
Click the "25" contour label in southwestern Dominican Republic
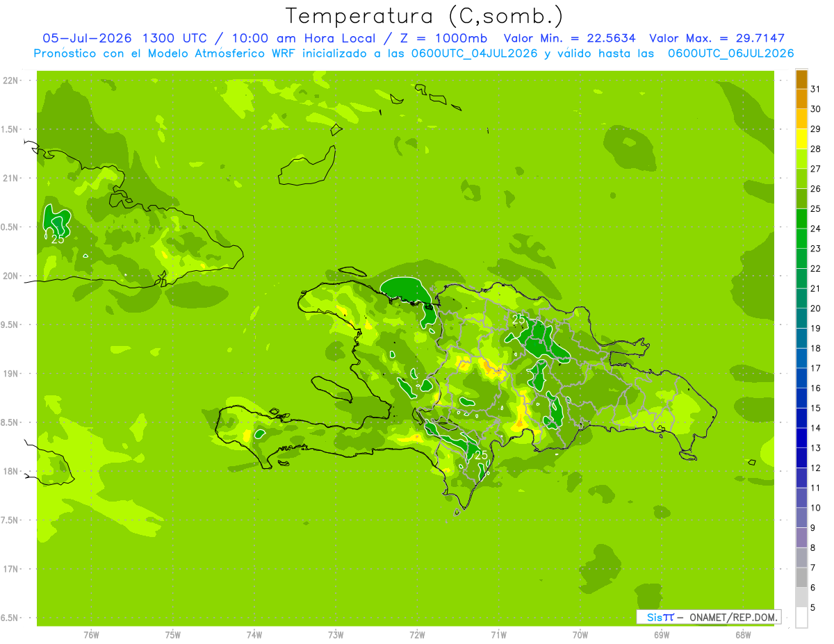click(481, 455)
